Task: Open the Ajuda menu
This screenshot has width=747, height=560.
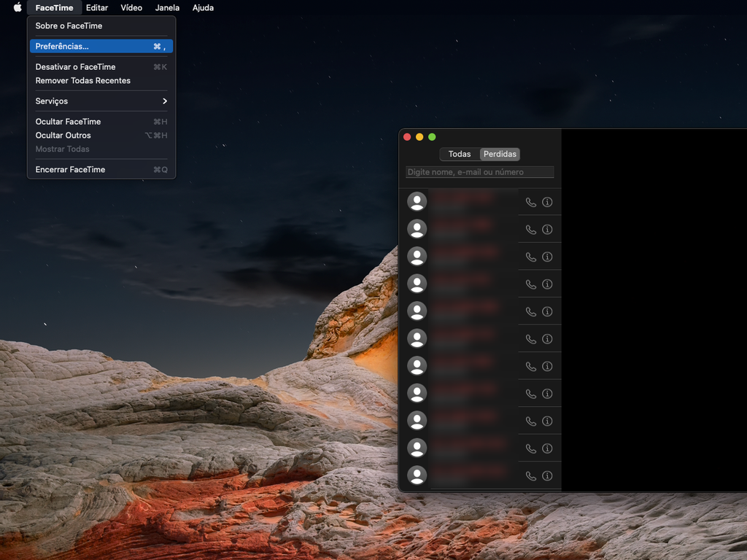Action: click(x=203, y=7)
